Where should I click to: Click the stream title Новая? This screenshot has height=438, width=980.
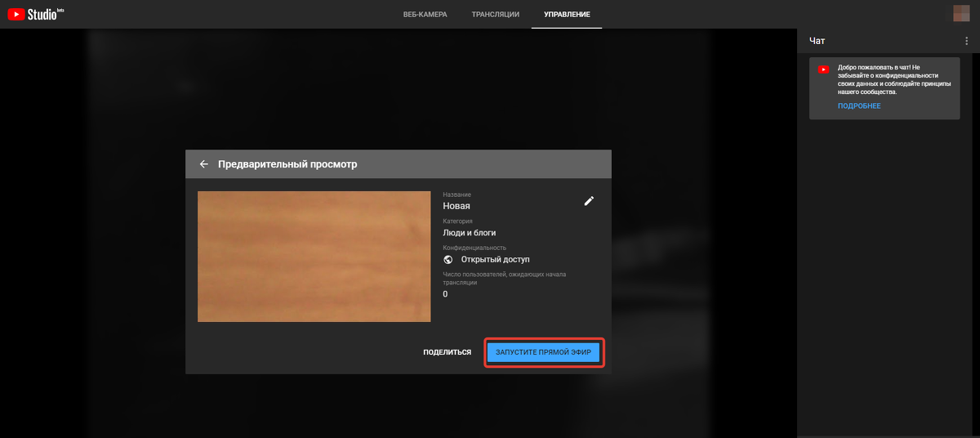click(457, 206)
